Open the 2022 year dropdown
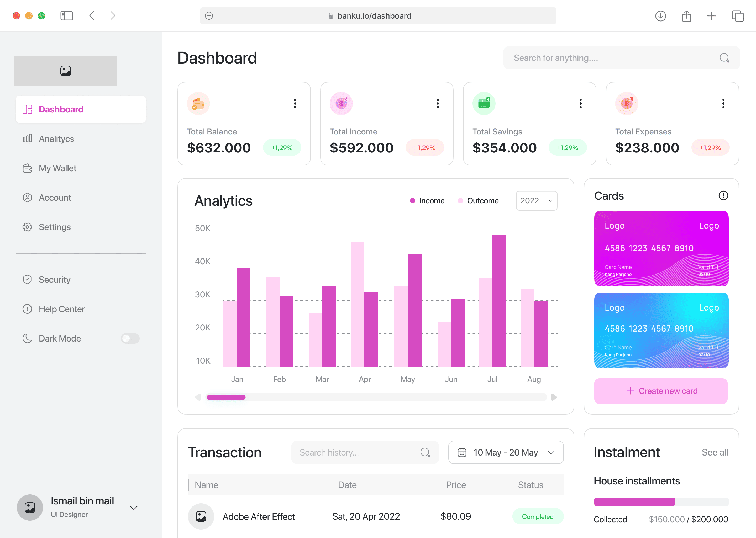The height and width of the screenshot is (538, 756). pyautogui.click(x=536, y=201)
